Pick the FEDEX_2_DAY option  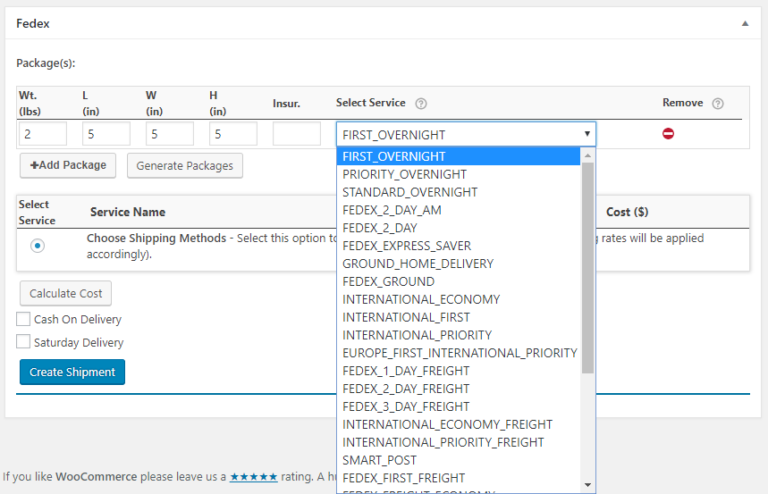458,228
